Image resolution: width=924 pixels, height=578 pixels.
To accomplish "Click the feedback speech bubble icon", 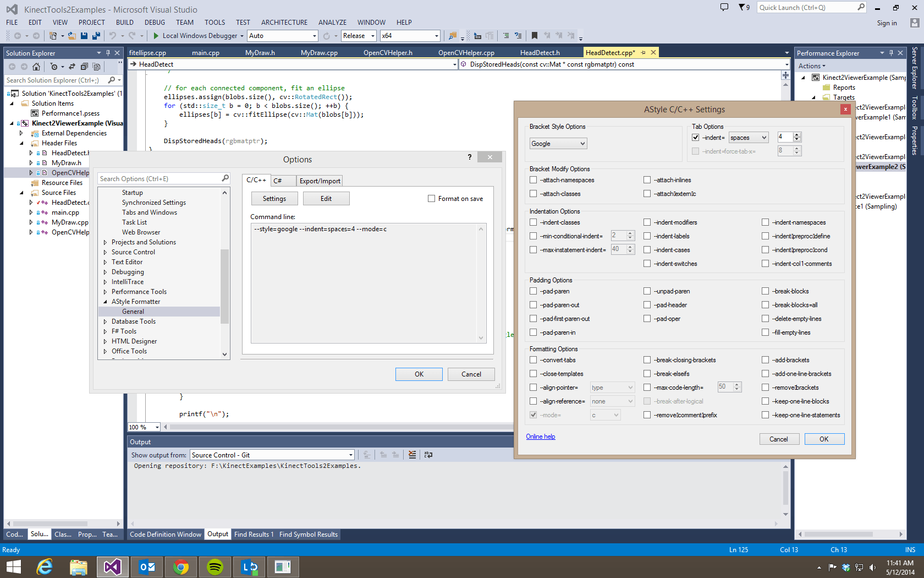I will tap(724, 7).
